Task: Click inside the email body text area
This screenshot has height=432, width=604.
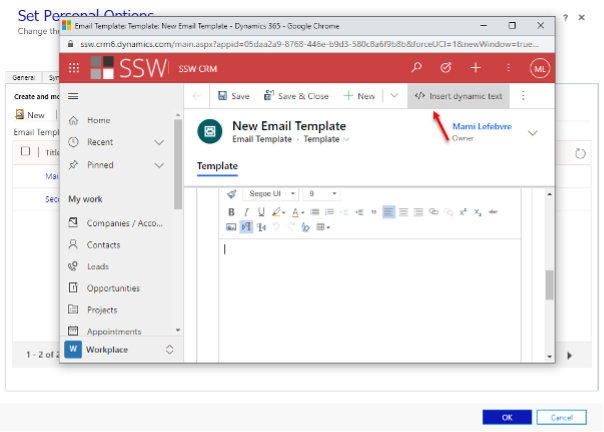Action: coord(380,290)
